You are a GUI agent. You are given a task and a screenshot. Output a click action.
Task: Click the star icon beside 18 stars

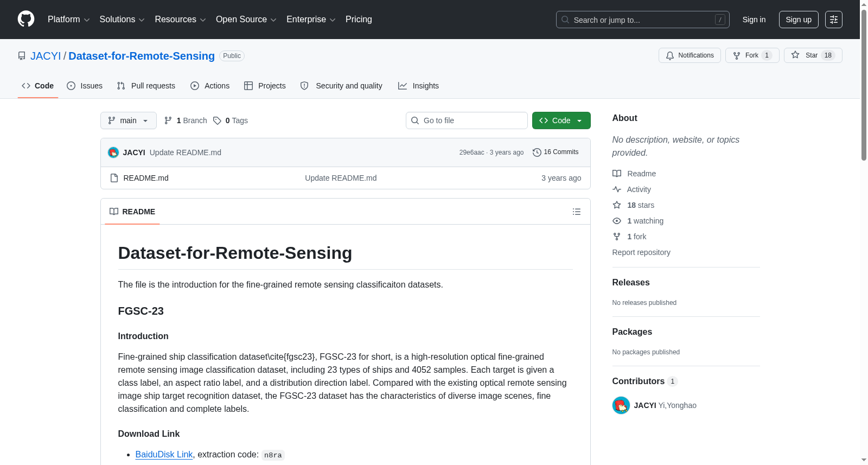(617, 205)
